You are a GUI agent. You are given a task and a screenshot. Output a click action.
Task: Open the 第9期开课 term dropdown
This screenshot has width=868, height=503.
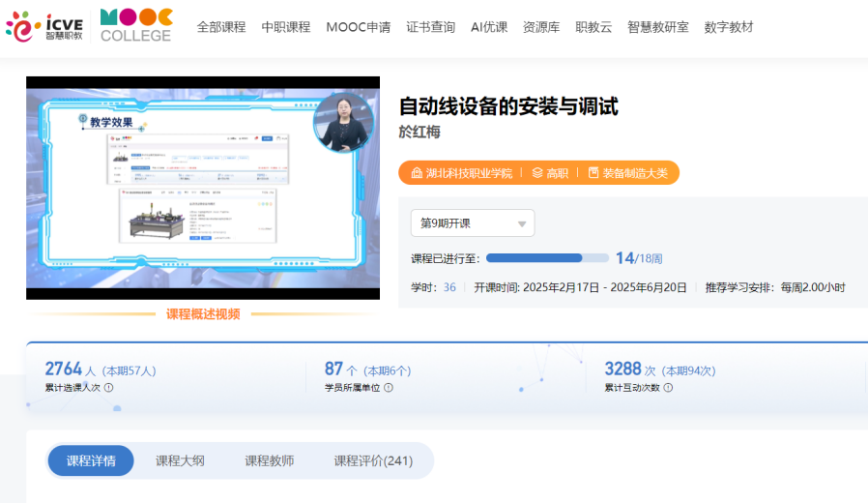click(x=472, y=223)
